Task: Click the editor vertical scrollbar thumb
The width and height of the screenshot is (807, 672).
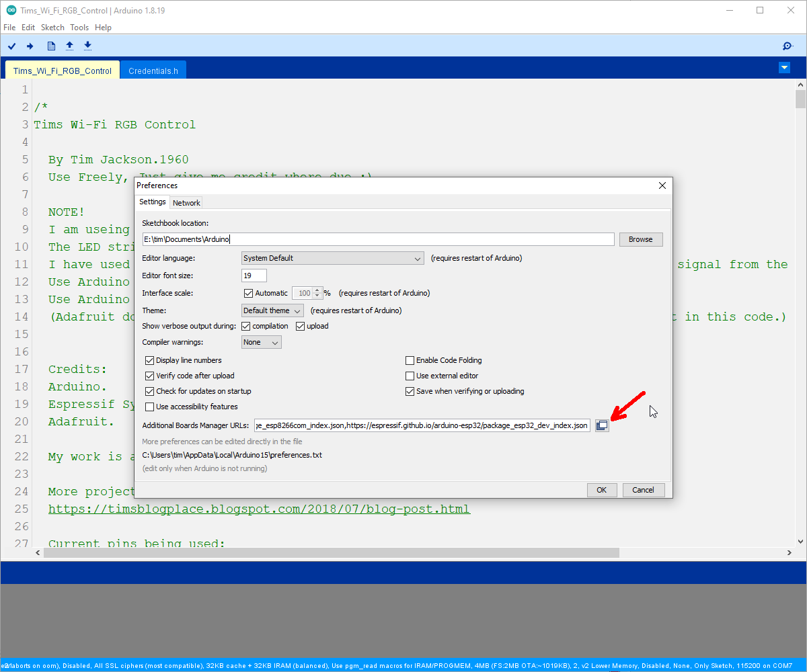Action: pyautogui.click(x=800, y=99)
